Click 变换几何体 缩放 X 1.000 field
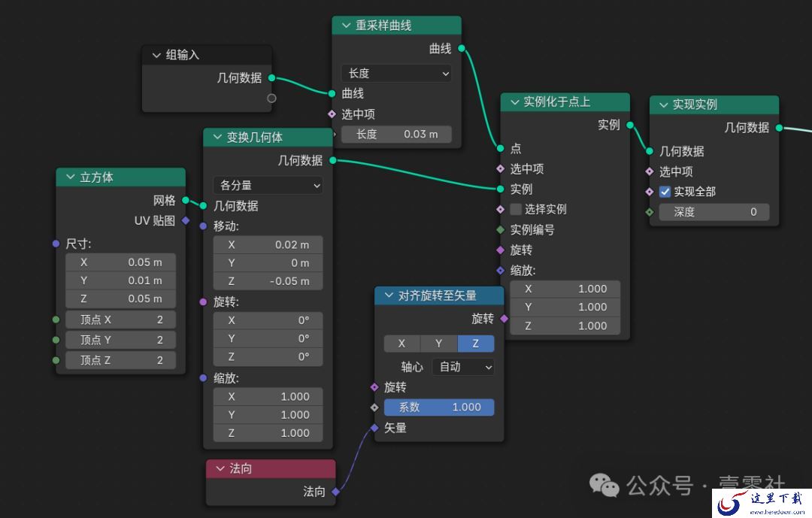The image size is (812, 518). [268, 396]
